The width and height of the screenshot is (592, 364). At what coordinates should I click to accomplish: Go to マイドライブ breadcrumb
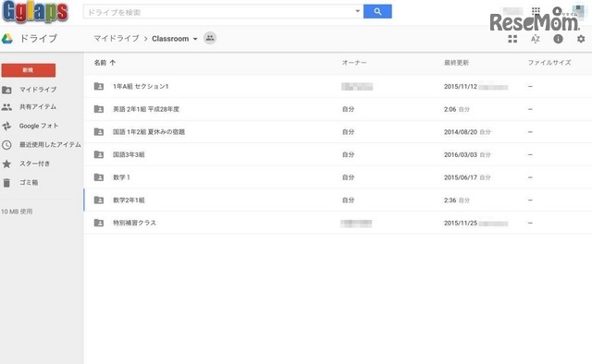tap(117, 39)
